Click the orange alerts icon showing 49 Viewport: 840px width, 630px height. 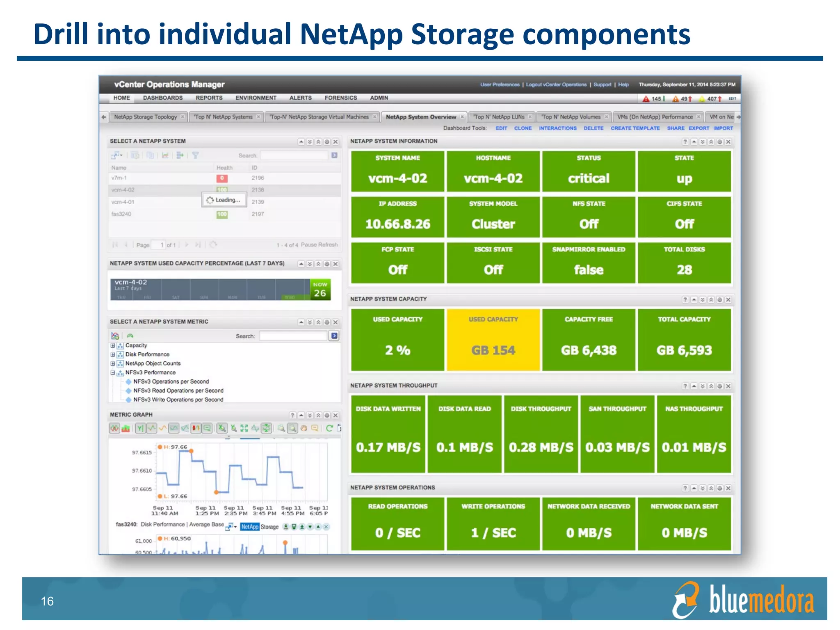[x=676, y=99]
